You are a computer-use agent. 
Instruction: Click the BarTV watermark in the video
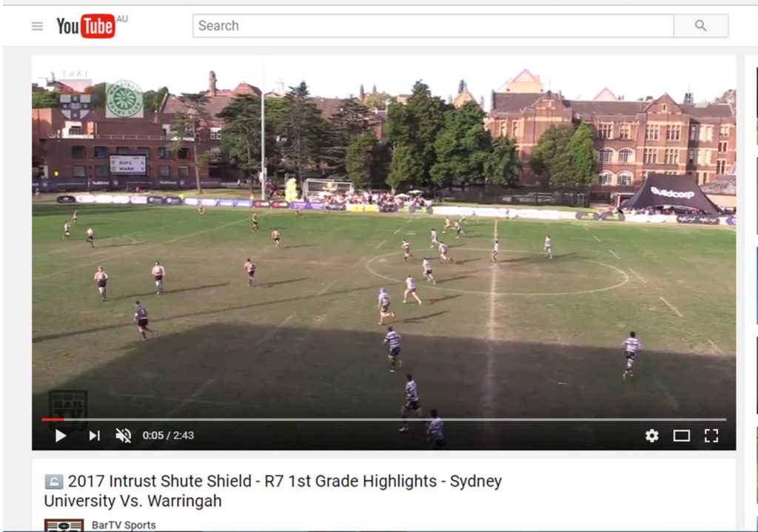click(x=67, y=409)
